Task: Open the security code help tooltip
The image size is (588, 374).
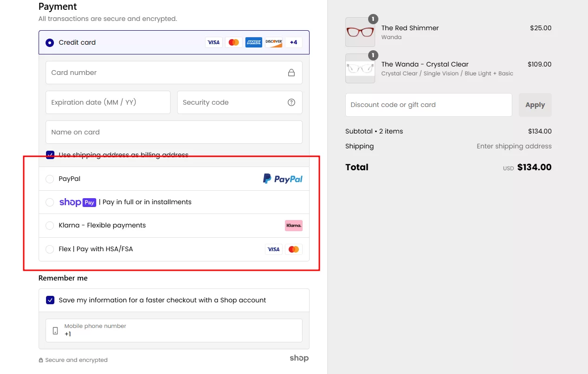Action: [x=292, y=102]
